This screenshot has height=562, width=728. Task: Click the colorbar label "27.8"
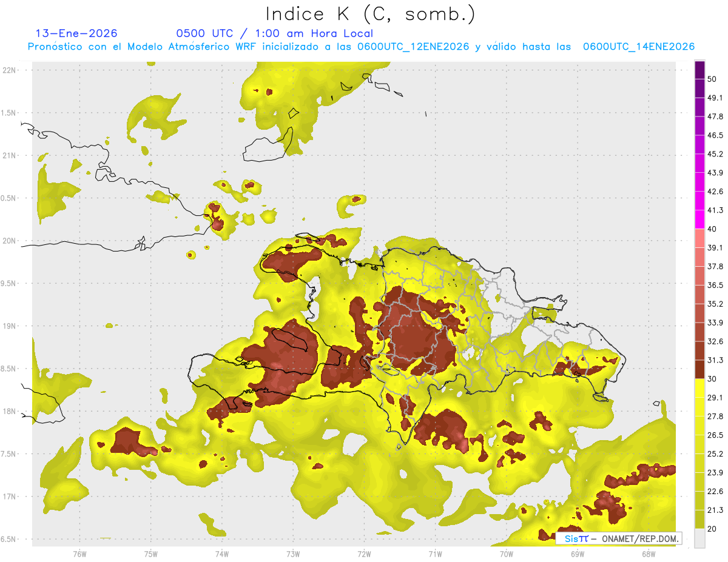(715, 416)
